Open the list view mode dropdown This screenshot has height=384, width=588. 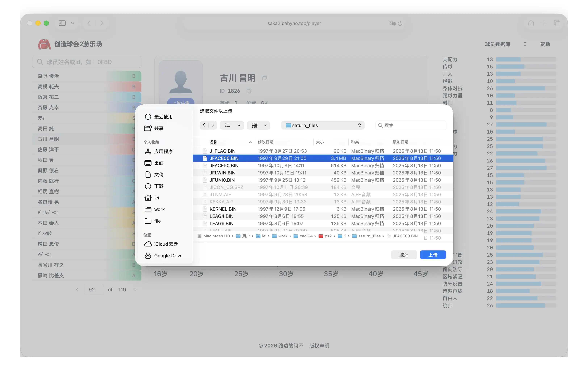point(232,125)
